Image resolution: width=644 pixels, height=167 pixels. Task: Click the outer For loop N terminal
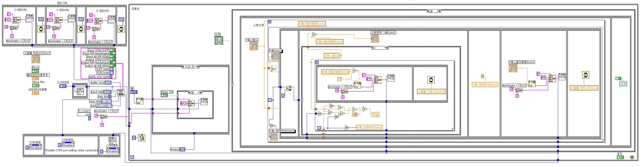[x=269, y=22]
